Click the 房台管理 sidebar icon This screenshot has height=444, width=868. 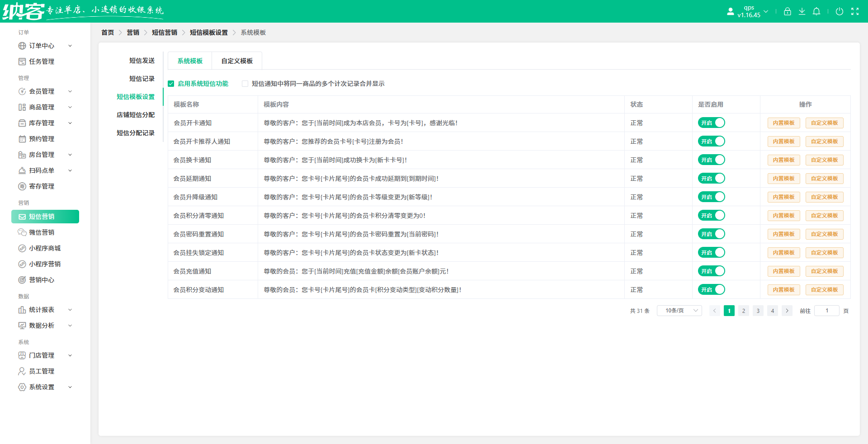point(22,155)
